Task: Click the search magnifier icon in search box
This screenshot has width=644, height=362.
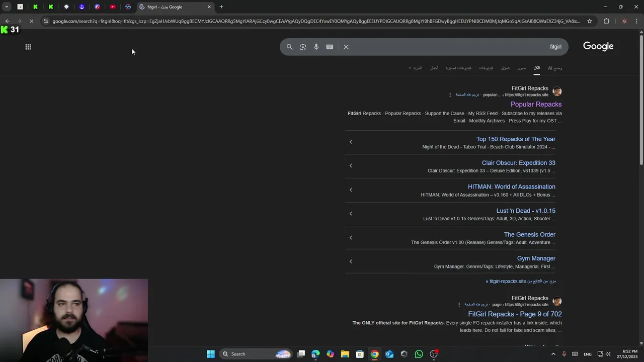Action: coord(289,47)
